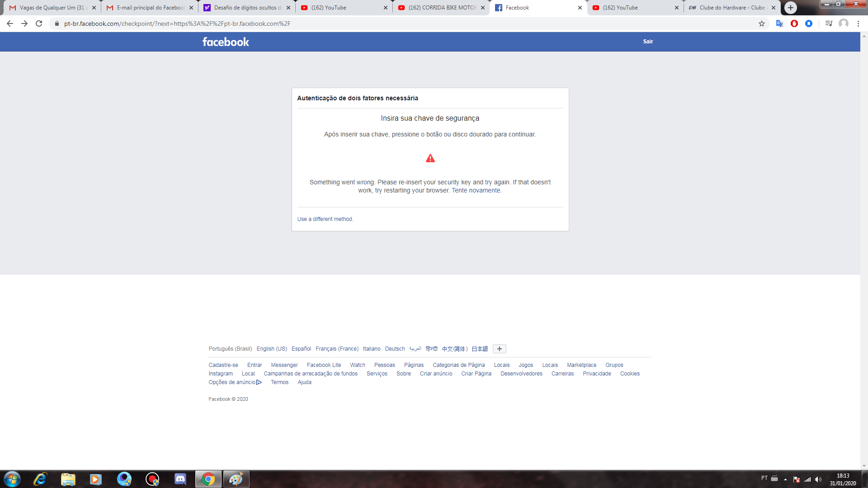Select Français (France) language

pyautogui.click(x=337, y=349)
